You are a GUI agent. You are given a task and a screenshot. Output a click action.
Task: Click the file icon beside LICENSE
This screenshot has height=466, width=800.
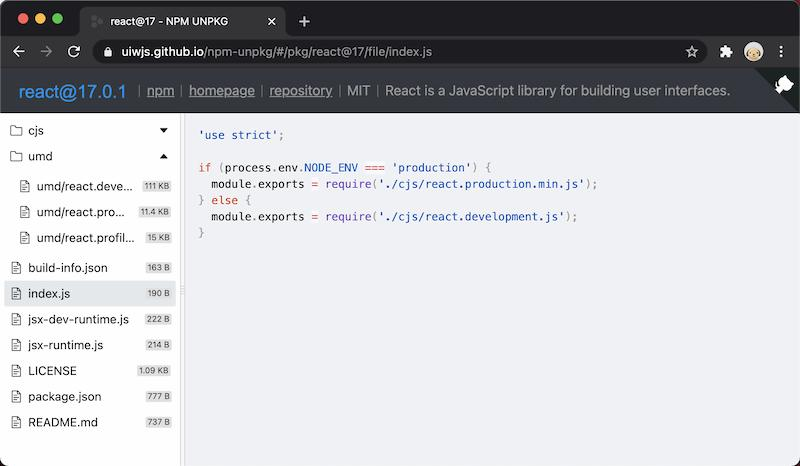click(x=16, y=371)
